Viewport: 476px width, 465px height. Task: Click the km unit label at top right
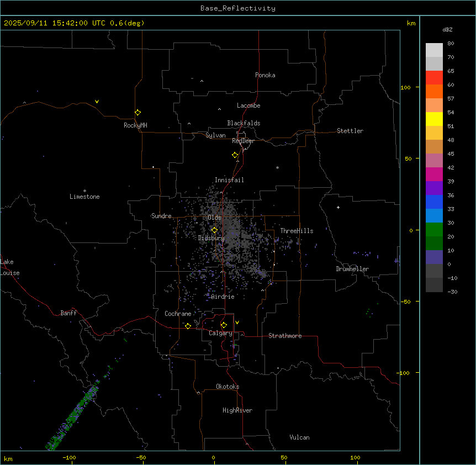tap(411, 23)
